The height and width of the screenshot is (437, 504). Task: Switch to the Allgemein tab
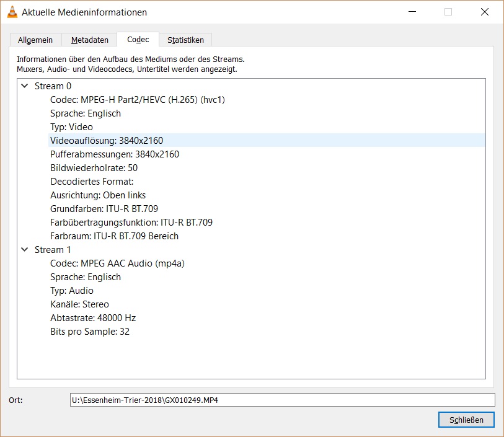[x=35, y=40]
